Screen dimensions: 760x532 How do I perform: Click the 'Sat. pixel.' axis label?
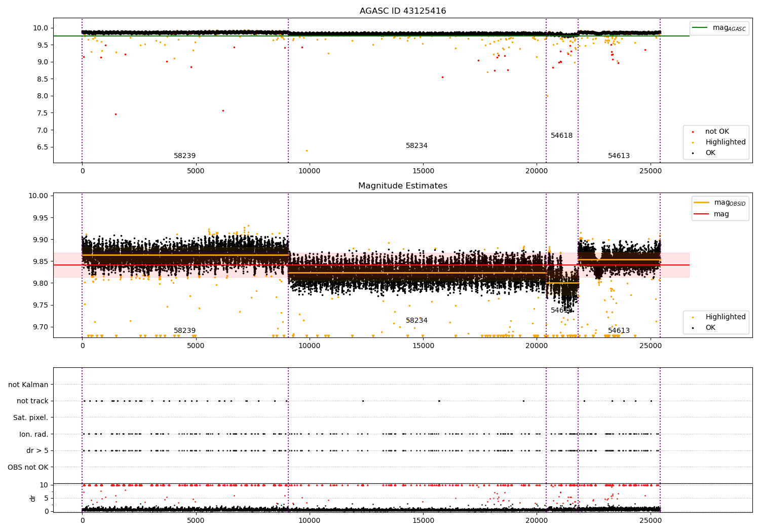pyautogui.click(x=31, y=418)
